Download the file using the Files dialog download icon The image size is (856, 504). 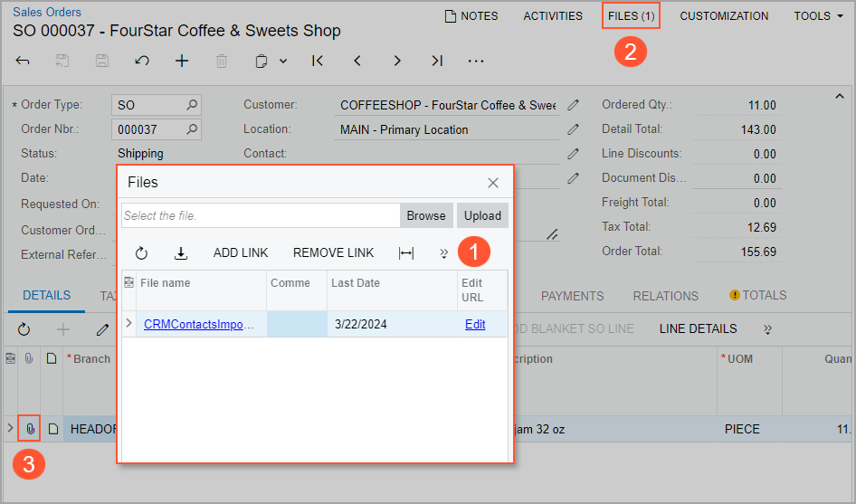pos(181,253)
